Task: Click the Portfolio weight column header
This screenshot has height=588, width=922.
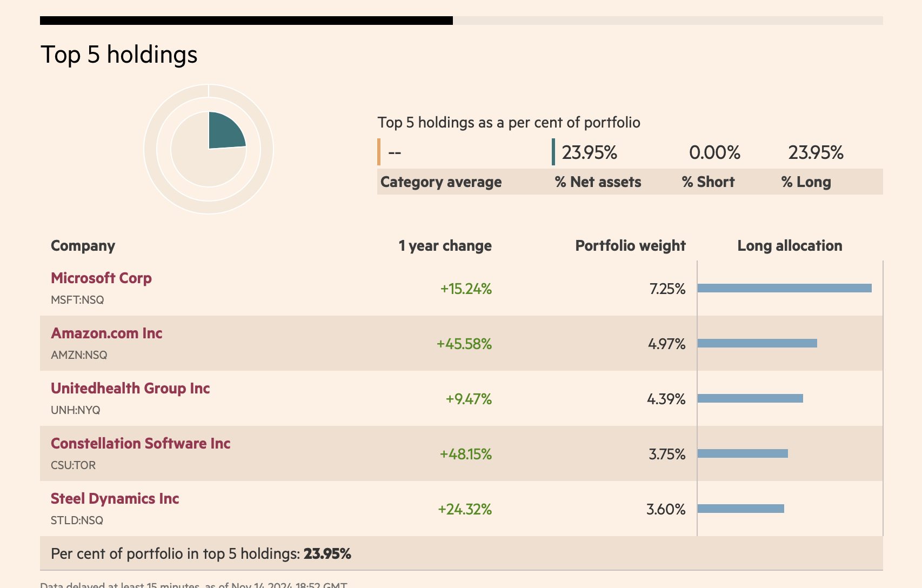Action: point(630,246)
